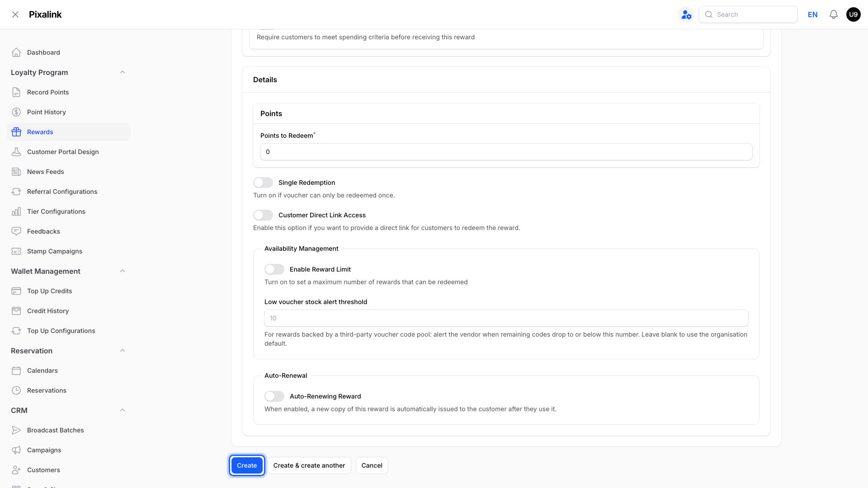This screenshot has width=868, height=488.
Task: Turn on Enable Reward Limit switch
Action: tap(274, 269)
